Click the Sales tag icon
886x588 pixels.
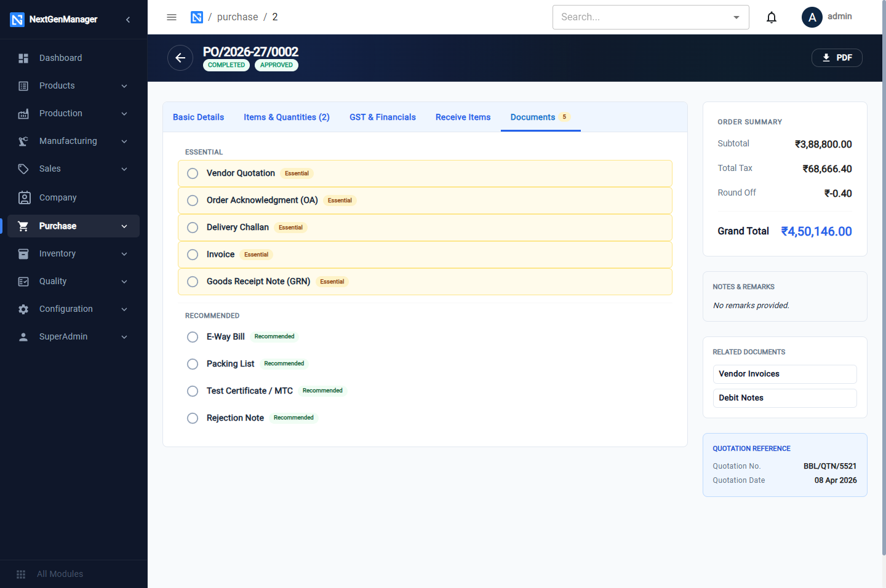click(x=23, y=169)
